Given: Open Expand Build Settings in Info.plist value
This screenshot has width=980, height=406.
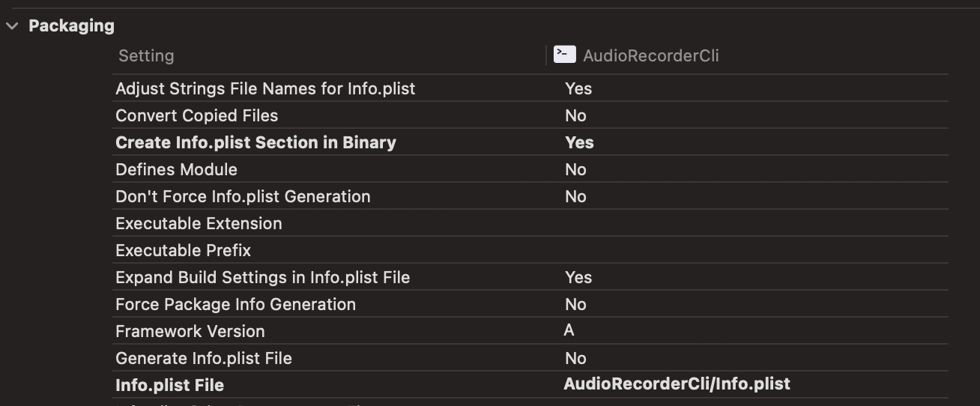Looking at the screenshot, I should point(578,277).
